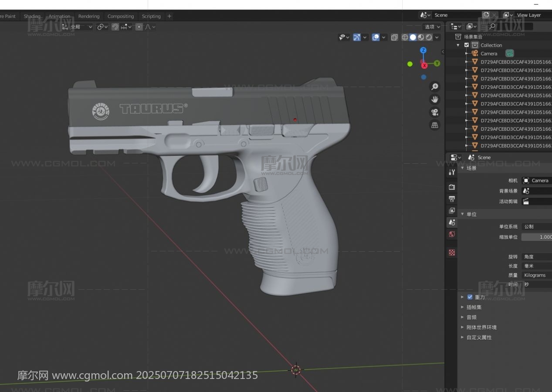
Task: Open 质量 Kilograms unit dropdown
Action: [x=537, y=275]
